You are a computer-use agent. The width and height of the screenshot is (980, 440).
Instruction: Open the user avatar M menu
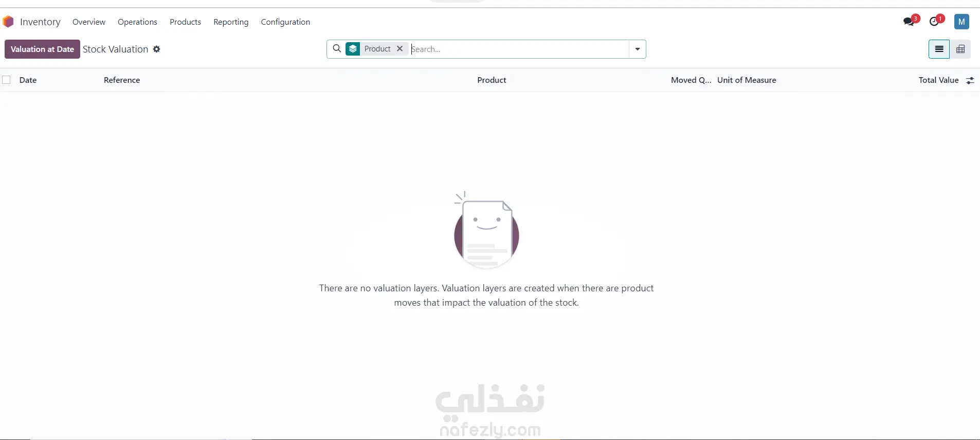tap(961, 22)
